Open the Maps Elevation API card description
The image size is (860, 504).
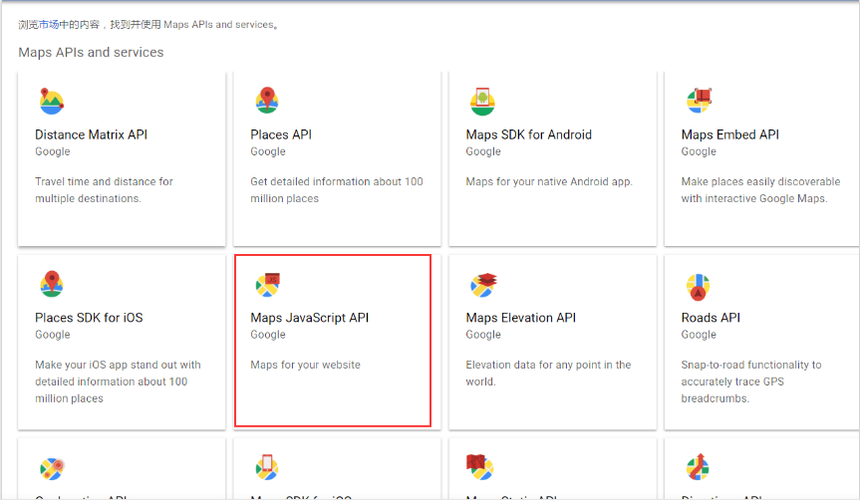coord(548,373)
